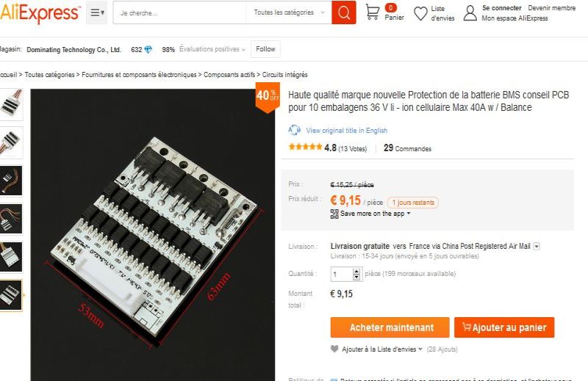Click the QR code Save more icon
The image size is (588, 381).
click(334, 214)
